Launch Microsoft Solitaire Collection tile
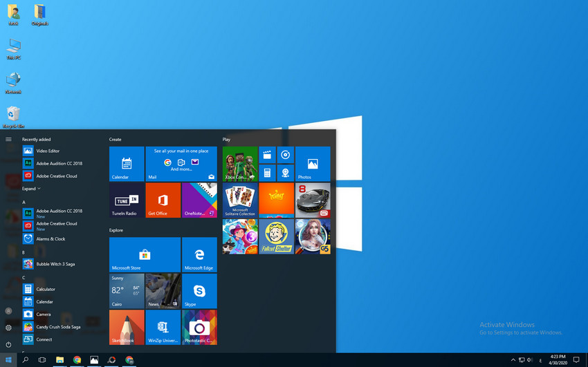 (240, 200)
